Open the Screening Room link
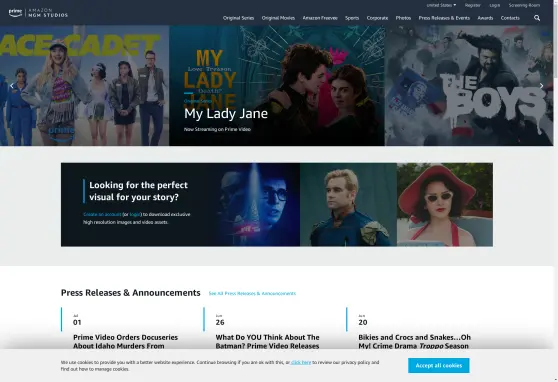 524,5
